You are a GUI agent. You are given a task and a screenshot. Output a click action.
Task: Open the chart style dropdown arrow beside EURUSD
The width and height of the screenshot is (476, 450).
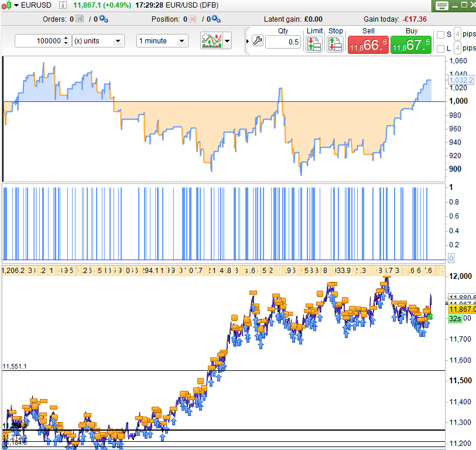(16, 5)
